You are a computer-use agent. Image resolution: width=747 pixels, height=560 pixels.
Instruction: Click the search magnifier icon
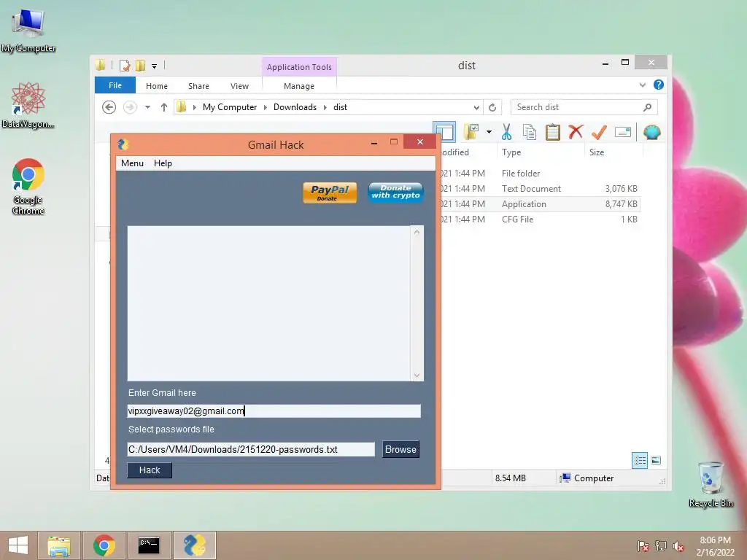(647, 107)
